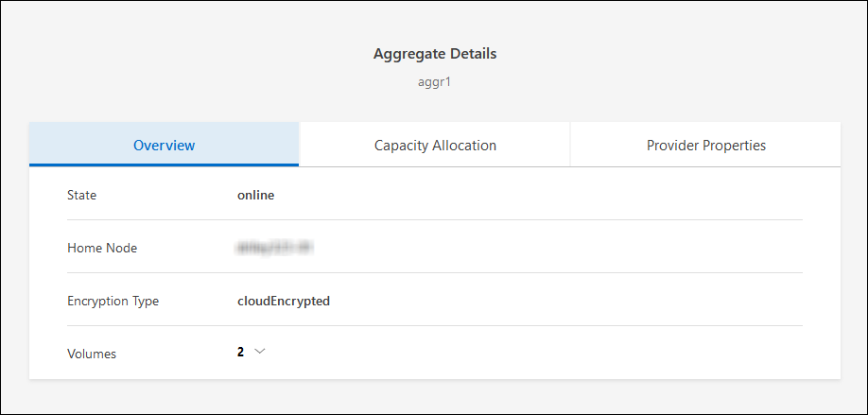
Task: Click the separator between Overview and Capacity Allocation tabs
Action: coord(299,145)
